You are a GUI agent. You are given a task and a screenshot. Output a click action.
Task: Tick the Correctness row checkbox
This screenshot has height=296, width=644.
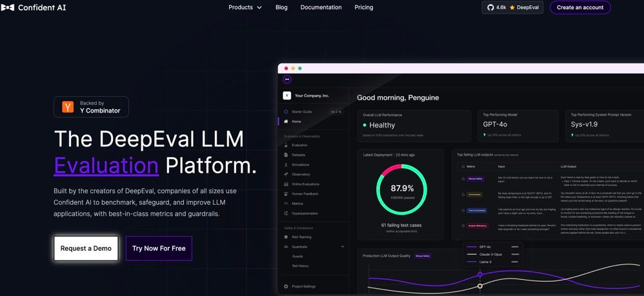pos(463,195)
